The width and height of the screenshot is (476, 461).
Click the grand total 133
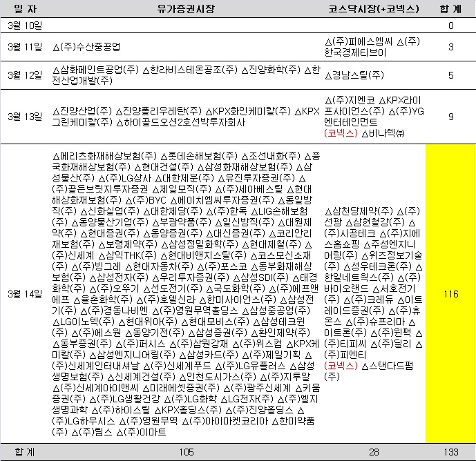(x=451, y=452)
